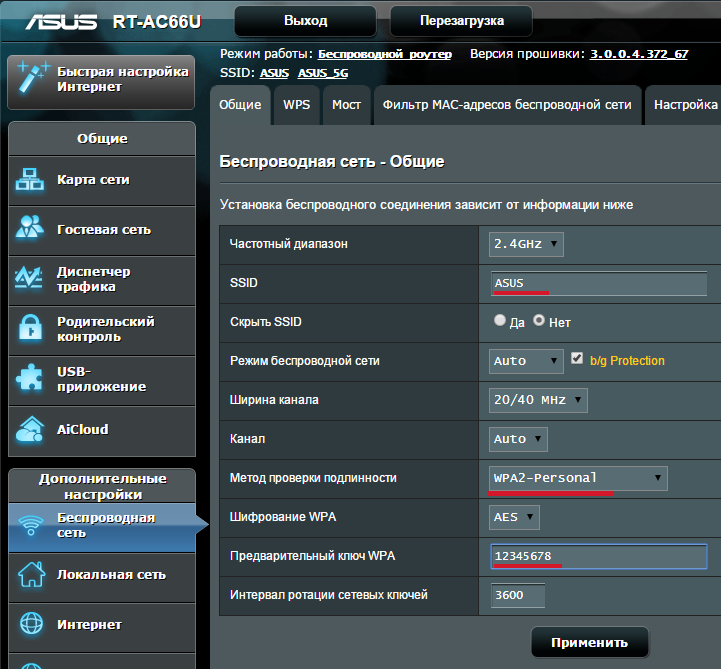Click the ASUS SSID link
Image resolution: width=721 pixels, height=669 pixels.
tap(274, 73)
